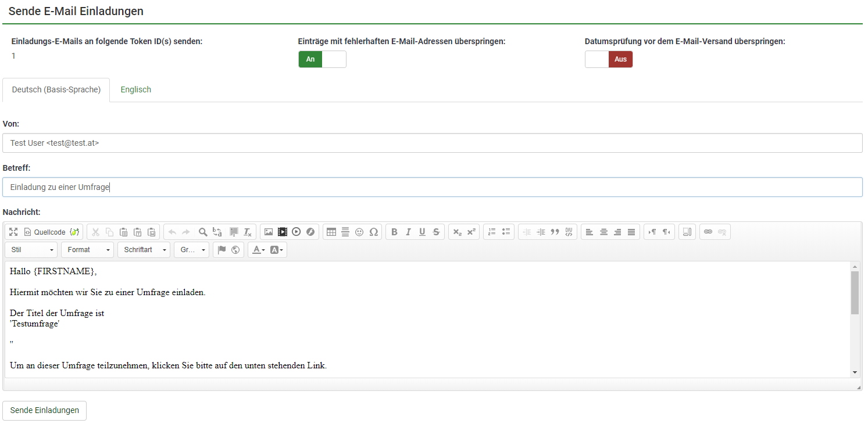868x427 pixels.
Task: Click the Sende Einladungen button
Action: [x=45, y=410]
